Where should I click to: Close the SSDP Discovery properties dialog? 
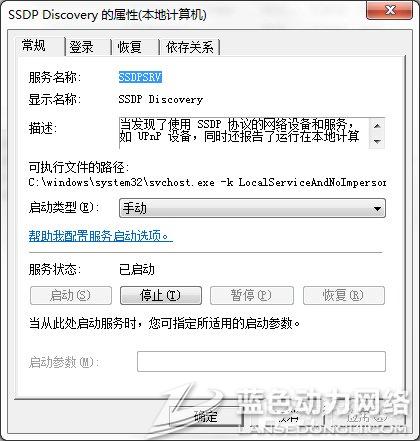[x=389, y=11]
